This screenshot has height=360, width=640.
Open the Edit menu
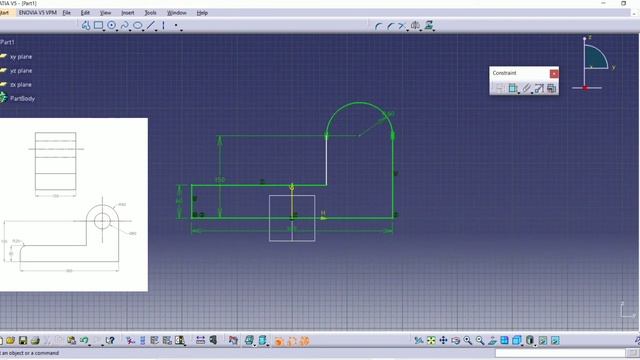(x=85, y=13)
